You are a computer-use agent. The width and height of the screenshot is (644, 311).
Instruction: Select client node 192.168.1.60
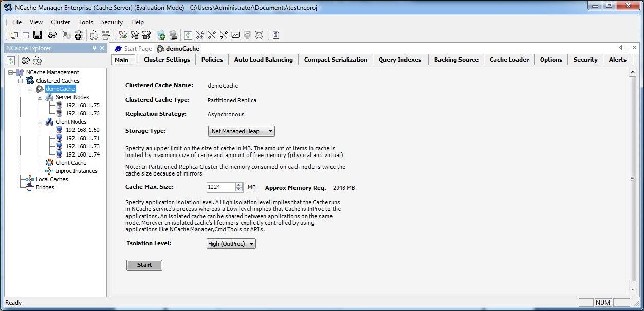click(82, 130)
